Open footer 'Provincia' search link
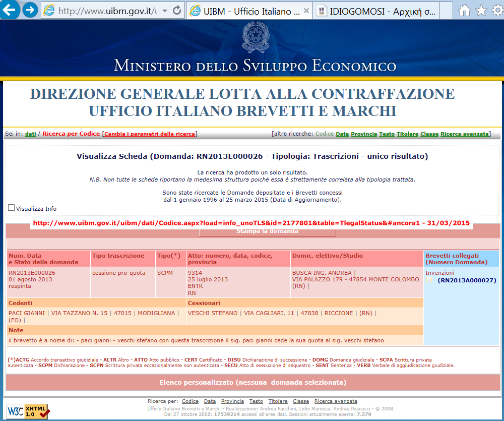 tap(232, 401)
